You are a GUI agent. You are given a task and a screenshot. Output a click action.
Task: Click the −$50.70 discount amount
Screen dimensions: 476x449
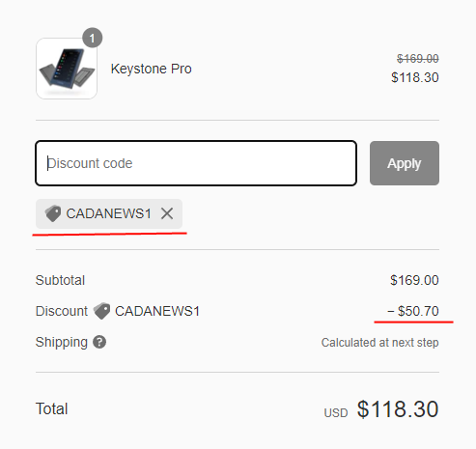(413, 311)
